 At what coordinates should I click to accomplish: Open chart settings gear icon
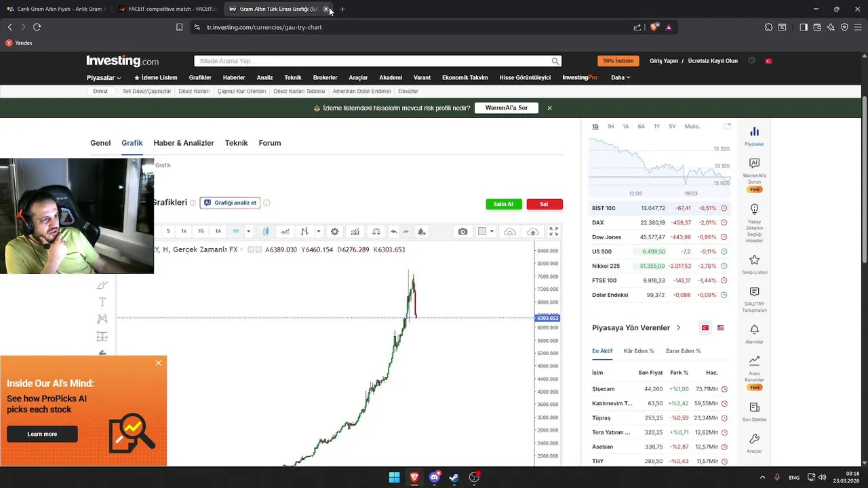334,231
